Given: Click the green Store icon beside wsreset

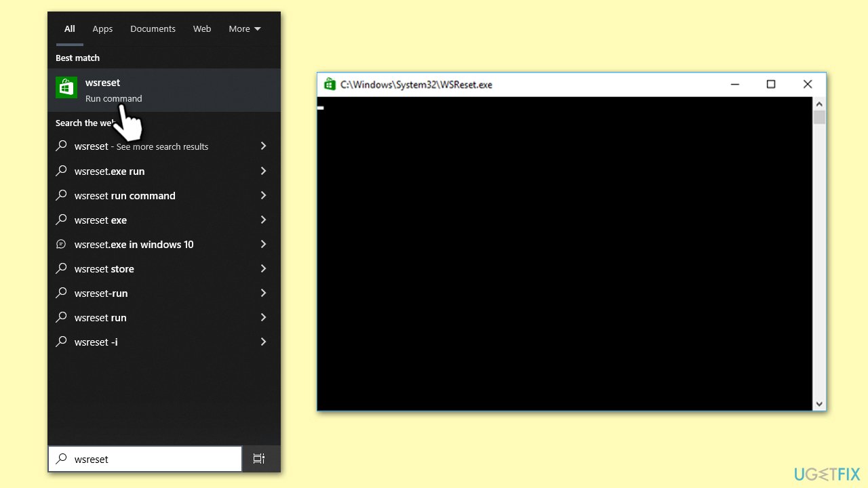Looking at the screenshot, I should (66, 87).
